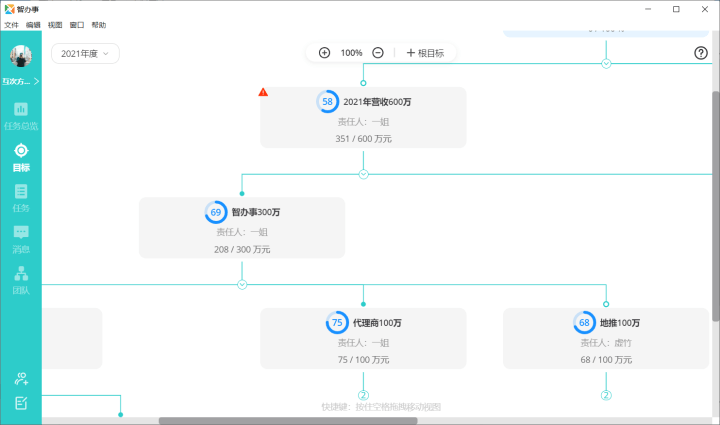Viewport: 720px width, 425px height.
Task: Click the connector node above 地推100万 card
Action: point(606,304)
